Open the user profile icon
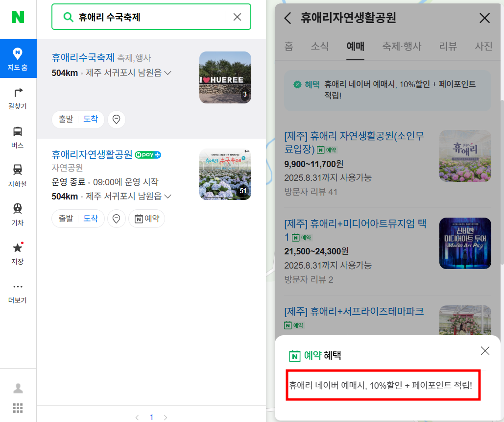The height and width of the screenshot is (422, 504). coord(18,389)
